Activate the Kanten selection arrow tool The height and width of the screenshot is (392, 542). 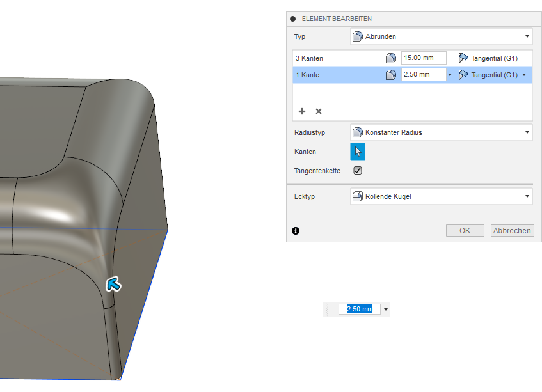(357, 152)
